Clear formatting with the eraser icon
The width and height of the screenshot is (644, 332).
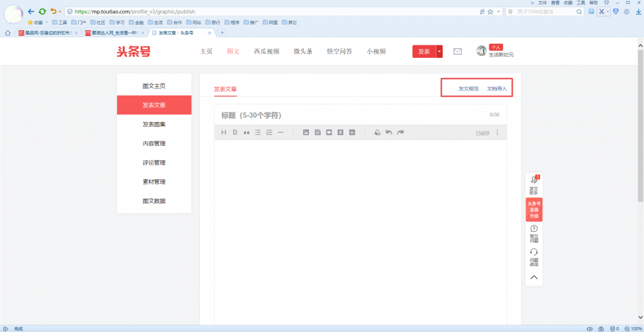[377, 133]
